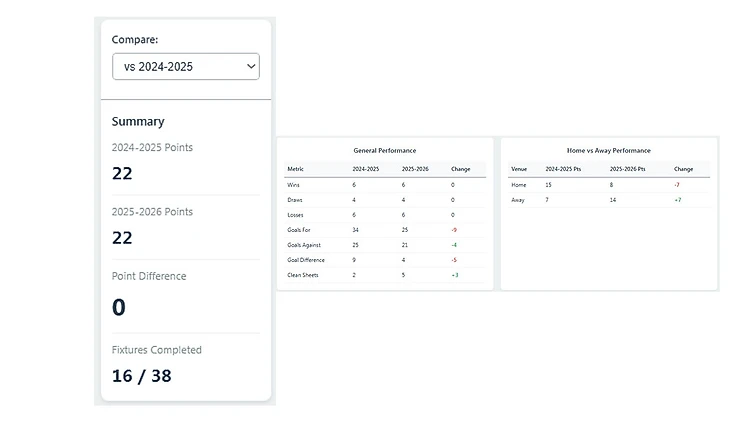Select the Clean Sheets row label
The height and width of the screenshot is (423, 730).
[302, 275]
